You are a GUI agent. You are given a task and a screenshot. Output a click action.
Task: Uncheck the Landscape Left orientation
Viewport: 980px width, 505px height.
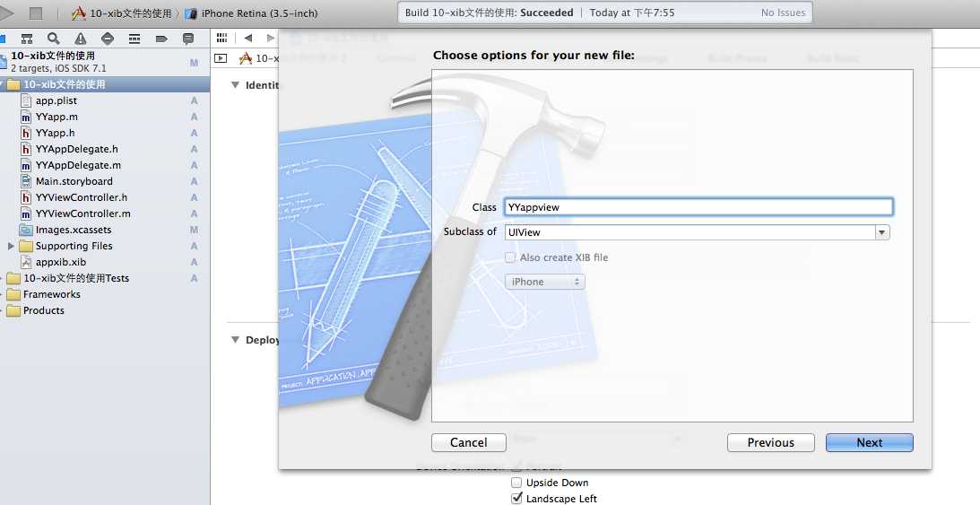pyautogui.click(x=516, y=498)
